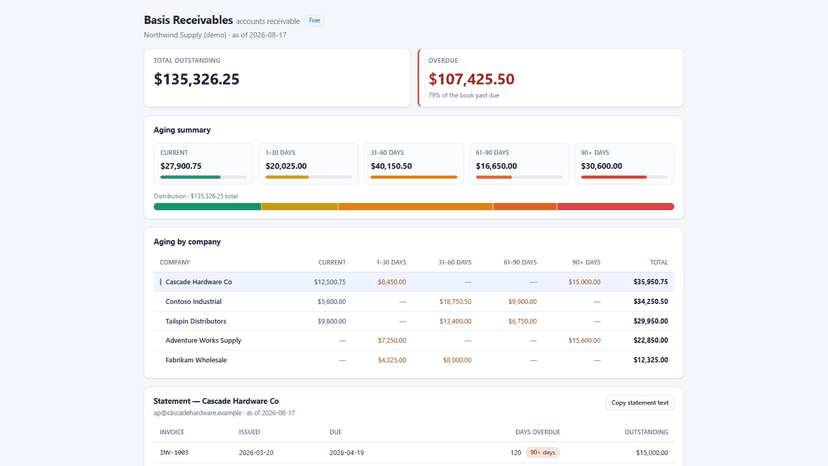828x466 pixels.
Task: Click Contoso Industrial's $9,900.00 amount
Action: [x=522, y=302]
